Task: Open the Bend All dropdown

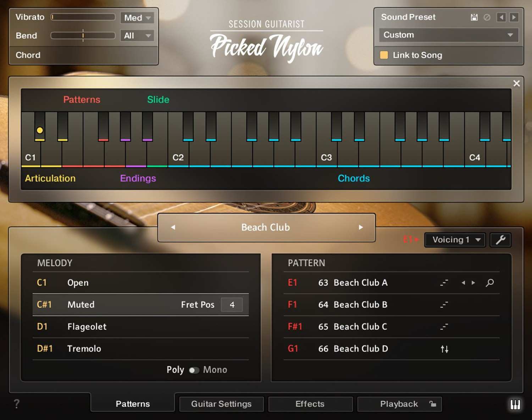Action: [137, 35]
